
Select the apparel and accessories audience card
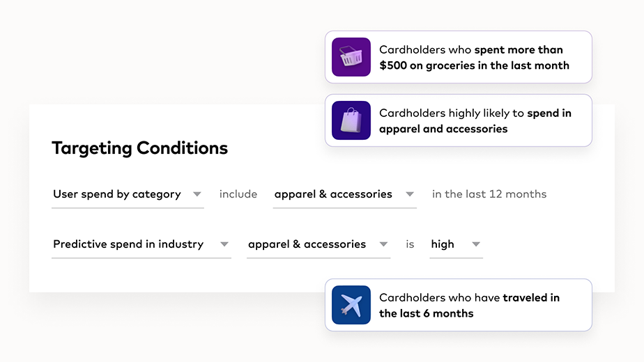[x=459, y=120]
